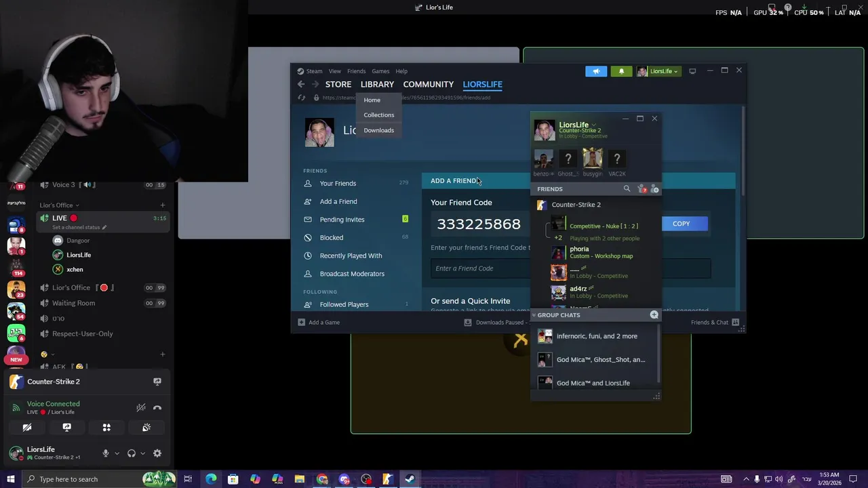The image size is (868, 488).
Task: Click the Downloads Paused icon in Steam footer
Action: pyautogui.click(x=467, y=323)
